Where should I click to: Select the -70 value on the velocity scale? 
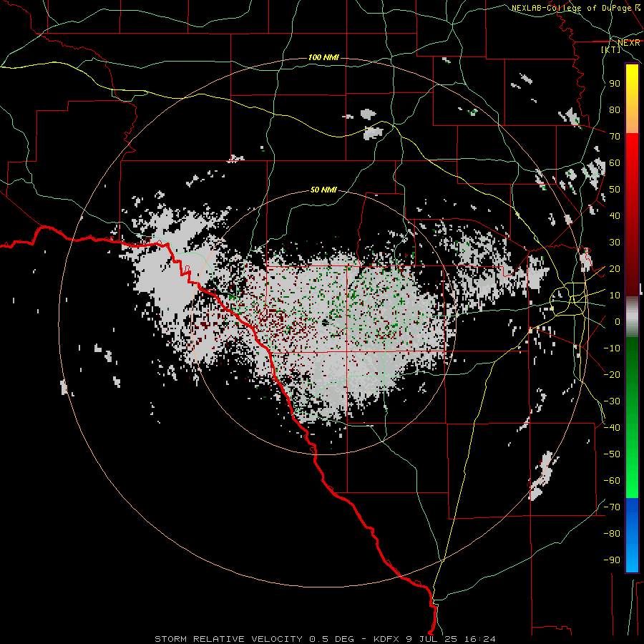[612, 507]
